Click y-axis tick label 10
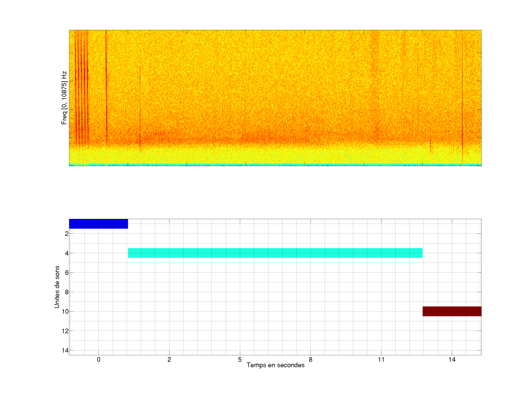The height and width of the screenshot is (399, 532). click(65, 312)
